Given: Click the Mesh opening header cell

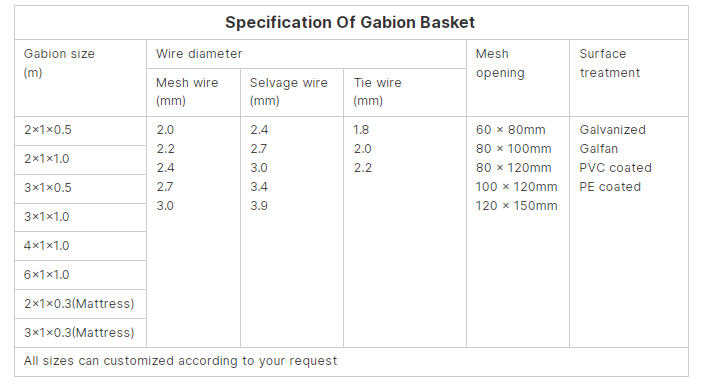Looking at the screenshot, I should pyautogui.click(x=518, y=78).
